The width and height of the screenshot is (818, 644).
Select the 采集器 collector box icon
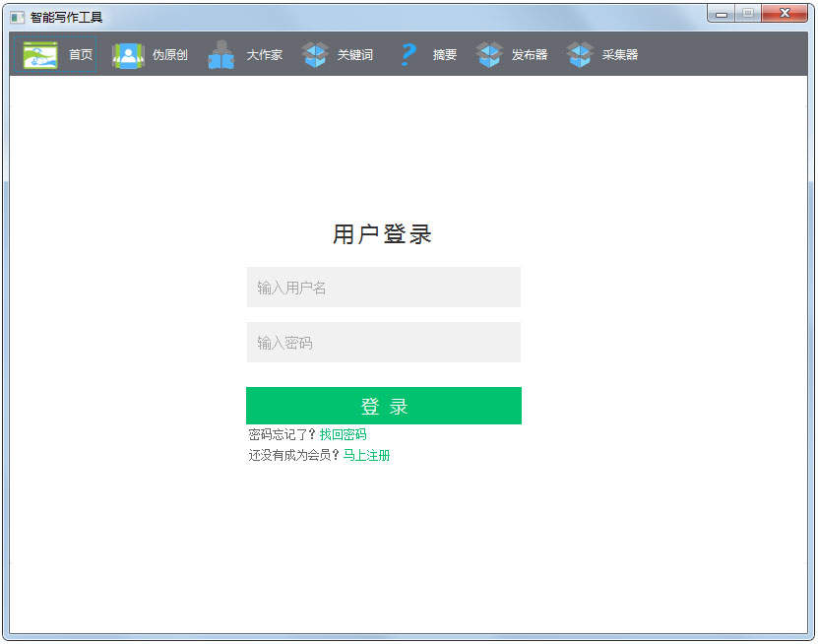point(580,54)
